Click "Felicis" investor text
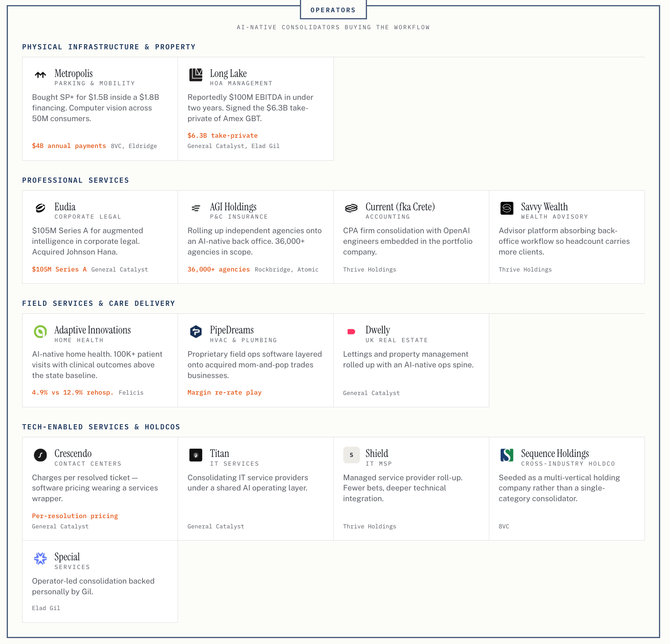This screenshot has height=644, width=670. [131, 393]
